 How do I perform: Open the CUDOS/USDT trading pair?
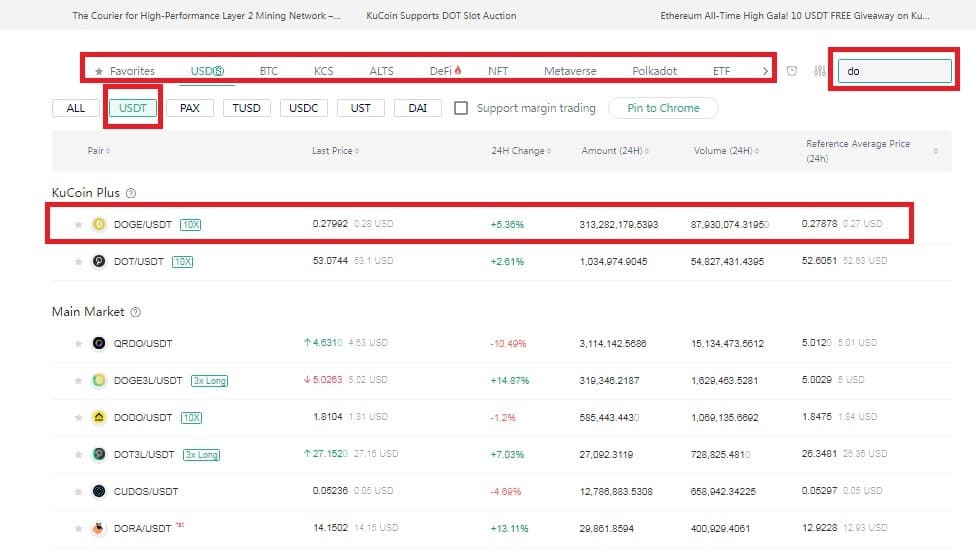click(x=146, y=492)
